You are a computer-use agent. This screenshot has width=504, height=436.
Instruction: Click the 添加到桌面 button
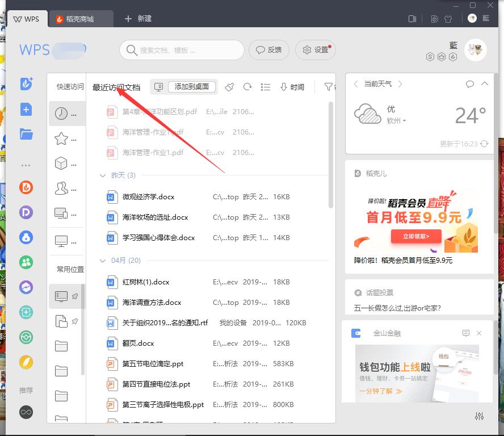pyautogui.click(x=192, y=87)
